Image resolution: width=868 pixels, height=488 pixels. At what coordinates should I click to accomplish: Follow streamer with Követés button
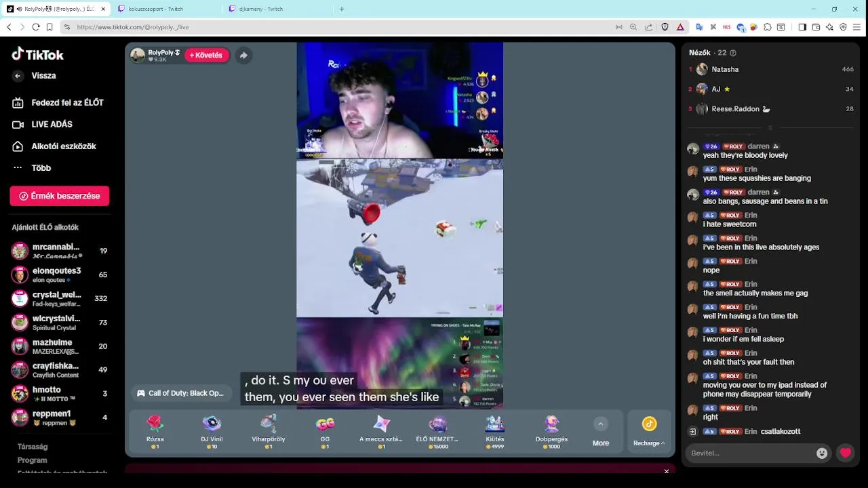(206, 56)
